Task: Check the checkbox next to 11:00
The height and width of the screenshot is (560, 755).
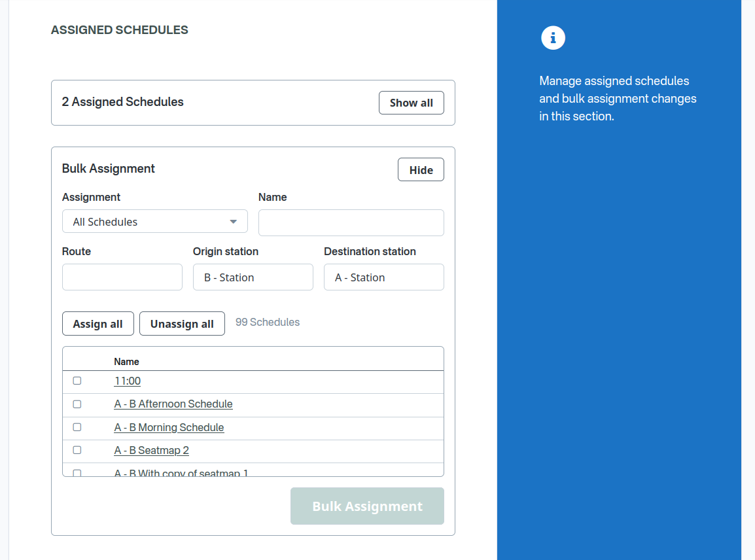Action: (77, 380)
